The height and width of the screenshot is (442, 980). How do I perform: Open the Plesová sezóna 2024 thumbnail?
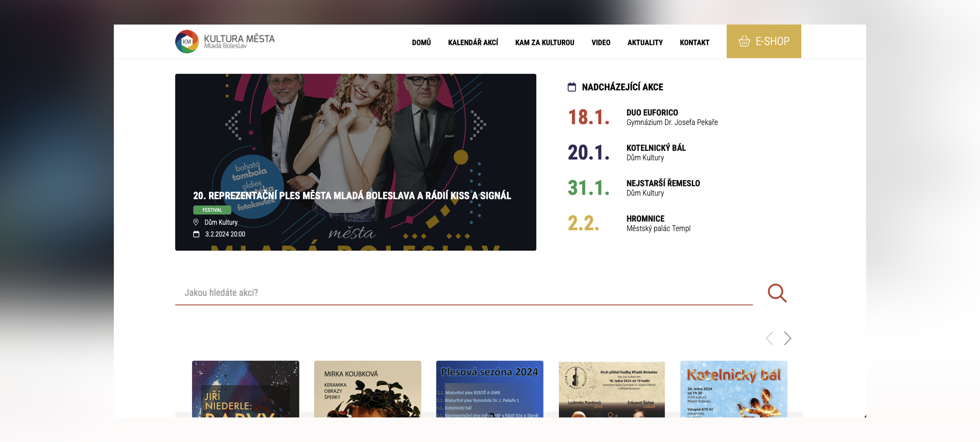click(489, 389)
